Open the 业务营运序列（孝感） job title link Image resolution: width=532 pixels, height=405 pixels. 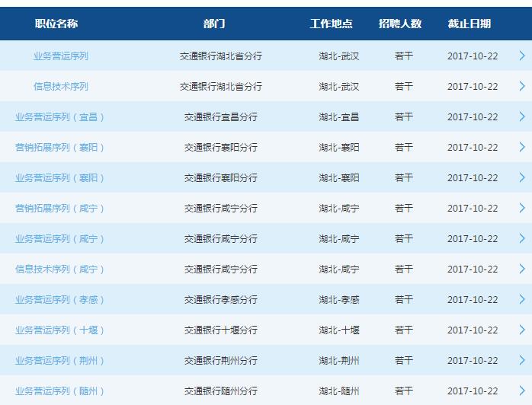pyautogui.click(x=60, y=300)
